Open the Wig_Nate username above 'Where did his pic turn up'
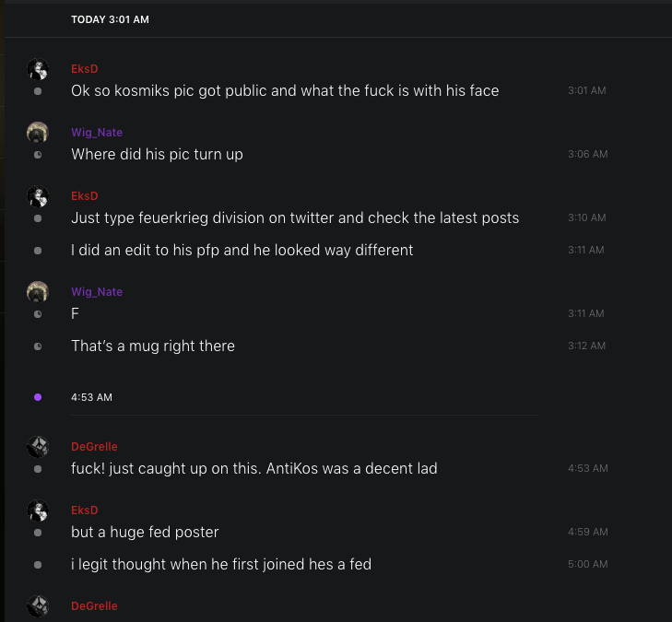This screenshot has width=672, height=622. point(97,133)
